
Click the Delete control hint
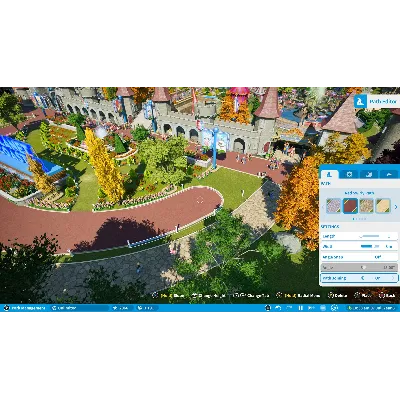point(338,296)
